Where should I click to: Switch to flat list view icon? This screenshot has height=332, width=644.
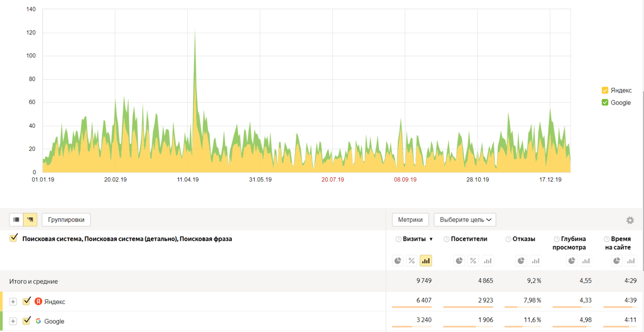click(16, 220)
